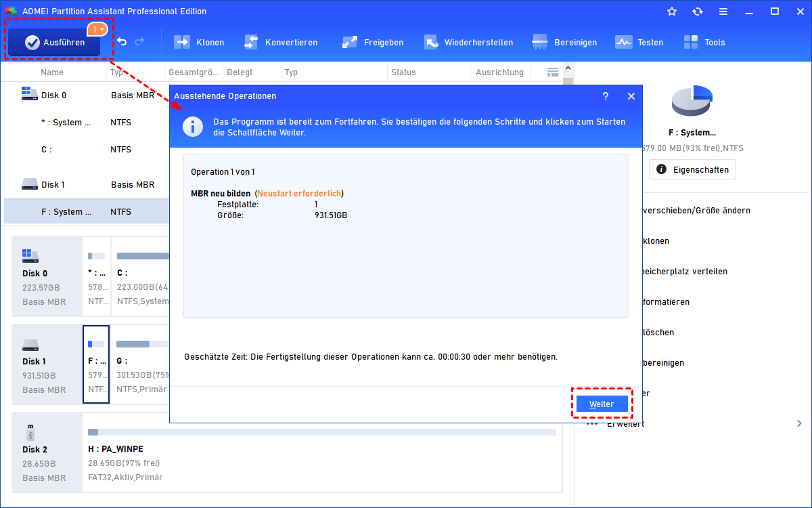The height and width of the screenshot is (508, 812).
Task: Click the undo arrow icon
Action: [x=121, y=42]
